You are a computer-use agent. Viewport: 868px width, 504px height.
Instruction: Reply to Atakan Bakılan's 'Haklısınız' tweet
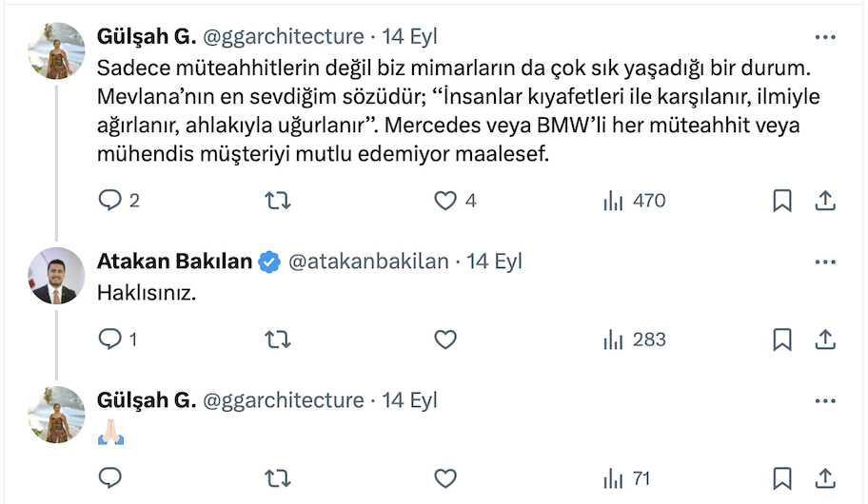111,339
